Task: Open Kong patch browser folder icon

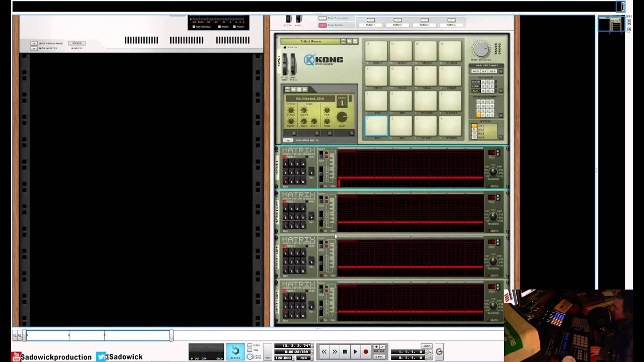Action: pos(349,41)
